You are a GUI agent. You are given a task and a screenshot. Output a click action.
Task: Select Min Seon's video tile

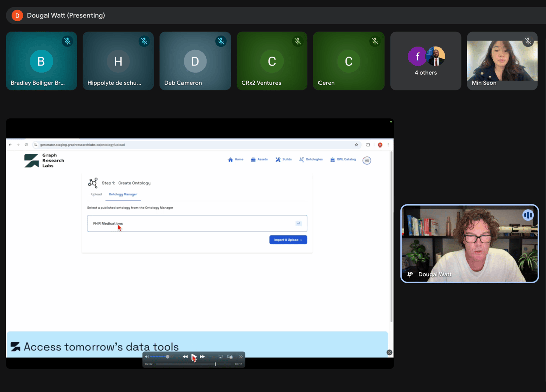point(503,61)
